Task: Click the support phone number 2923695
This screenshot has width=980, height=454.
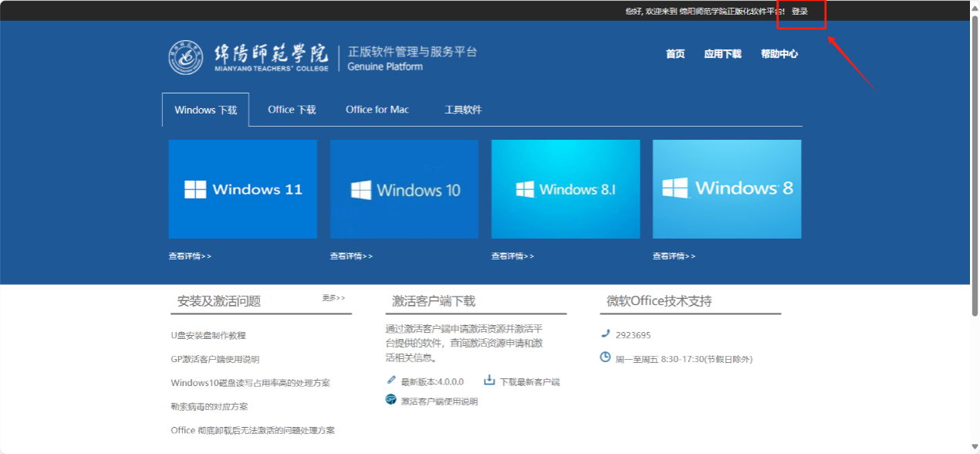Action: (x=633, y=335)
